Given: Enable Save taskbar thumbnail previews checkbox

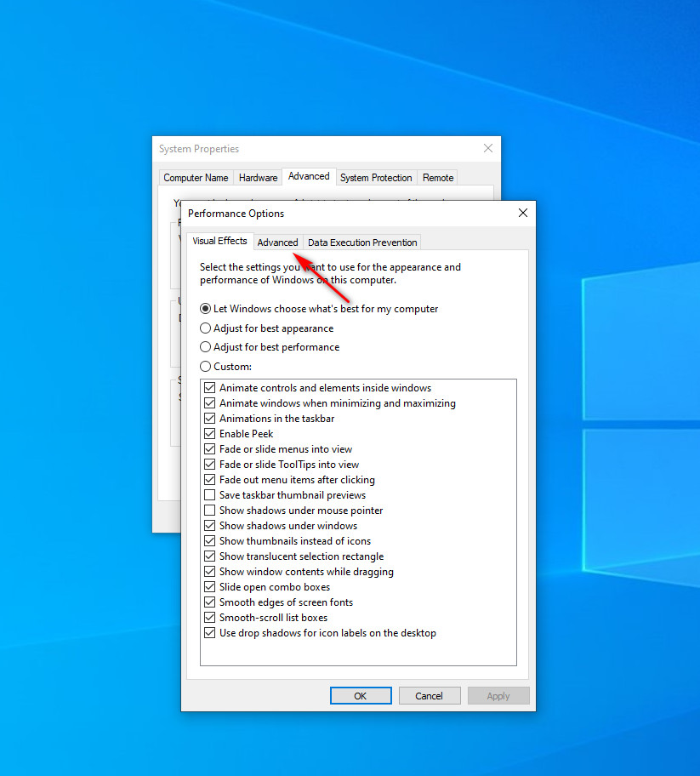Looking at the screenshot, I should 210,495.
